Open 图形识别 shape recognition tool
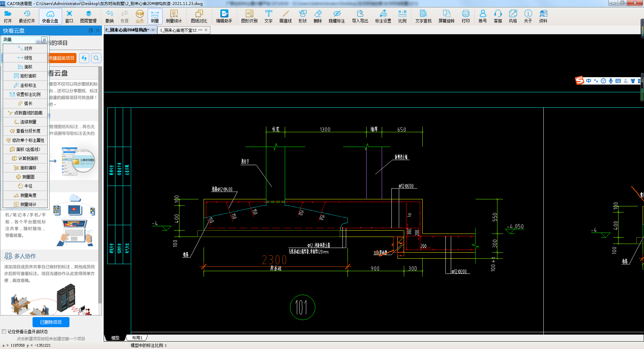644x349 pixels. click(x=249, y=16)
